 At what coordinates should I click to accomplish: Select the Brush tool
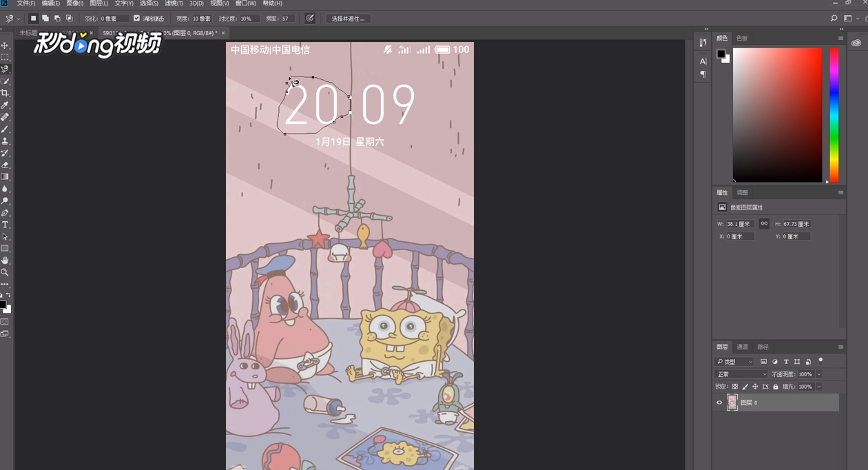(x=5, y=129)
